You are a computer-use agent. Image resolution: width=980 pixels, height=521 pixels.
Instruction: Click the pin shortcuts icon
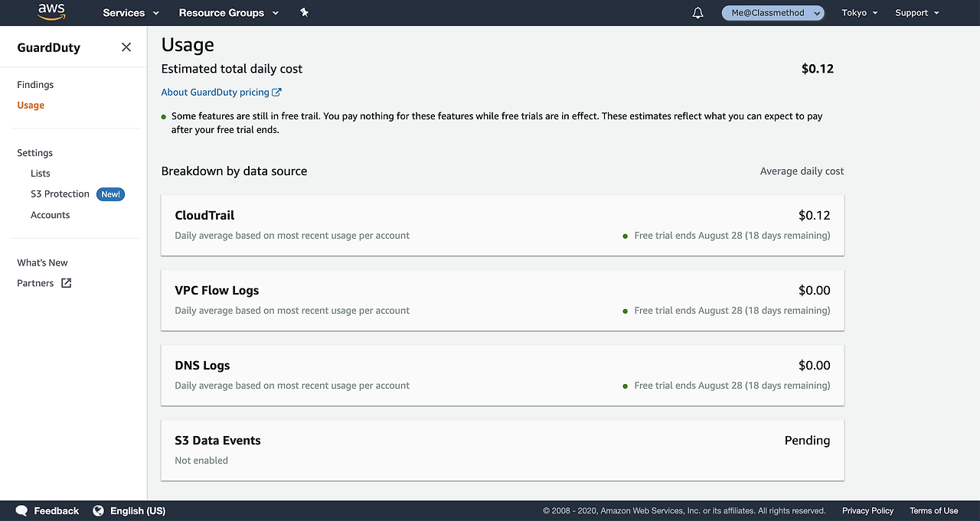point(304,13)
